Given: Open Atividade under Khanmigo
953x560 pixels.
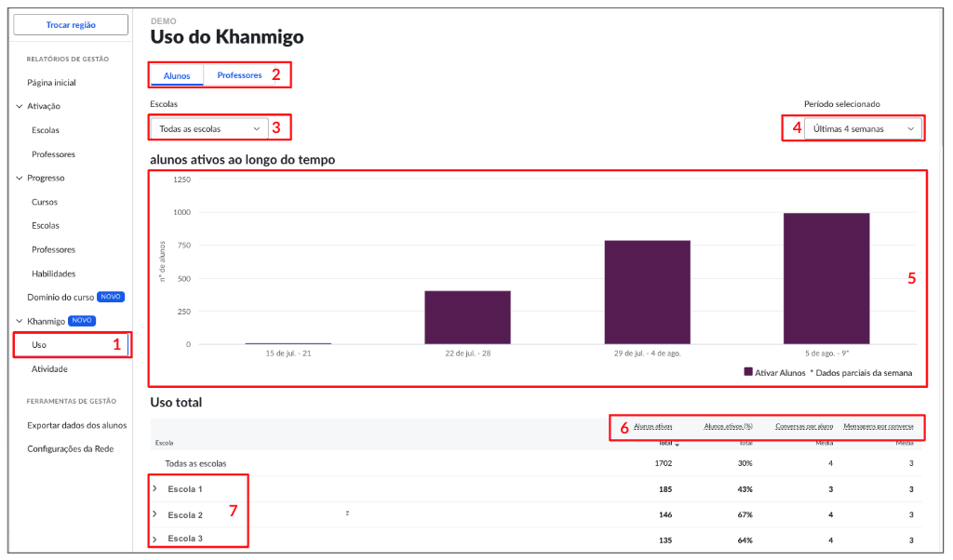Looking at the screenshot, I should pos(49,369).
